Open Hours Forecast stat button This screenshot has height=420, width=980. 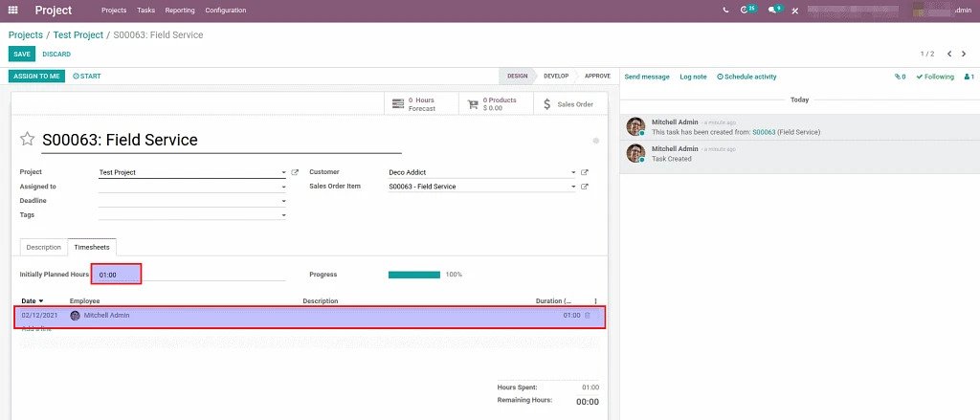(421, 104)
